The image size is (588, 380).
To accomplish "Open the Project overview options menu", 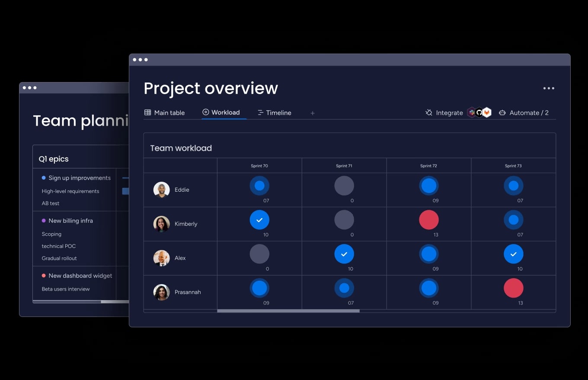I will 549,88.
